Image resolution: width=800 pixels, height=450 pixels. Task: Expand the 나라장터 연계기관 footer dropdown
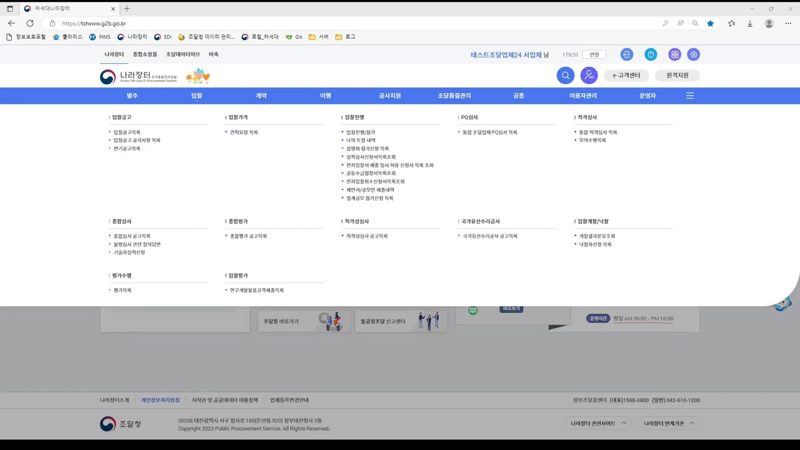coord(668,423)
